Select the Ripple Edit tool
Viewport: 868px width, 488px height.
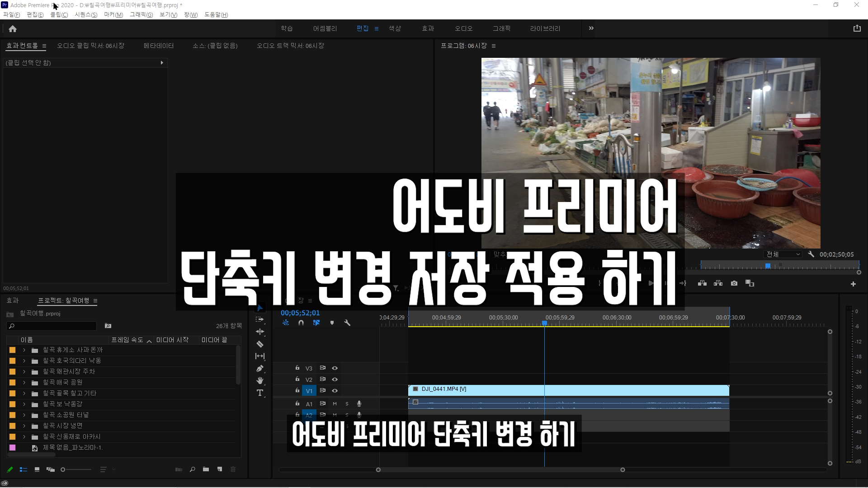(x=260, y=332)
